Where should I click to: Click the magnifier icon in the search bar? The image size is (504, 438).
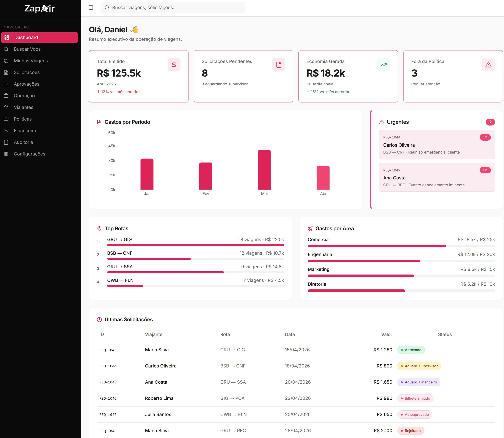pyautogui.click(x=107, y=8)
